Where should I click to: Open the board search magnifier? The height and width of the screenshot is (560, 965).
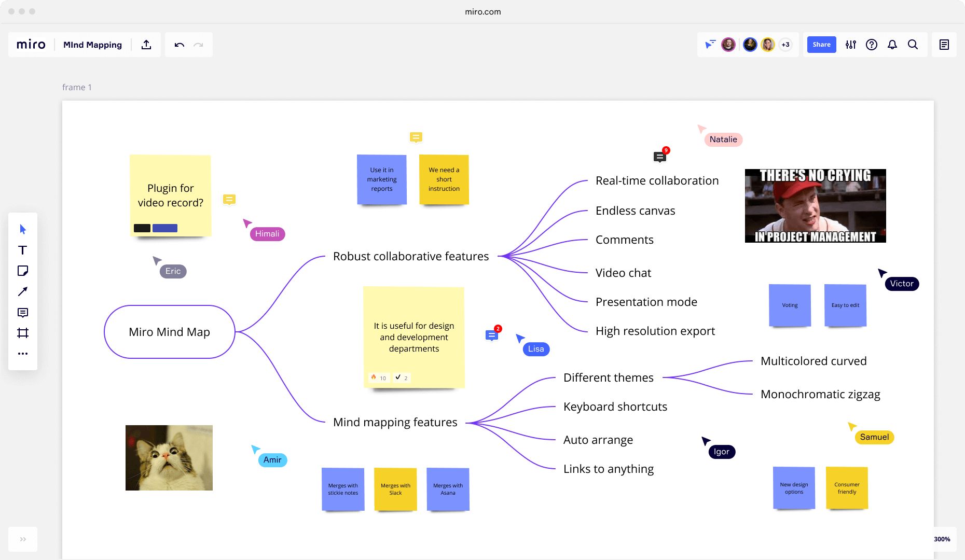(913, 45)
